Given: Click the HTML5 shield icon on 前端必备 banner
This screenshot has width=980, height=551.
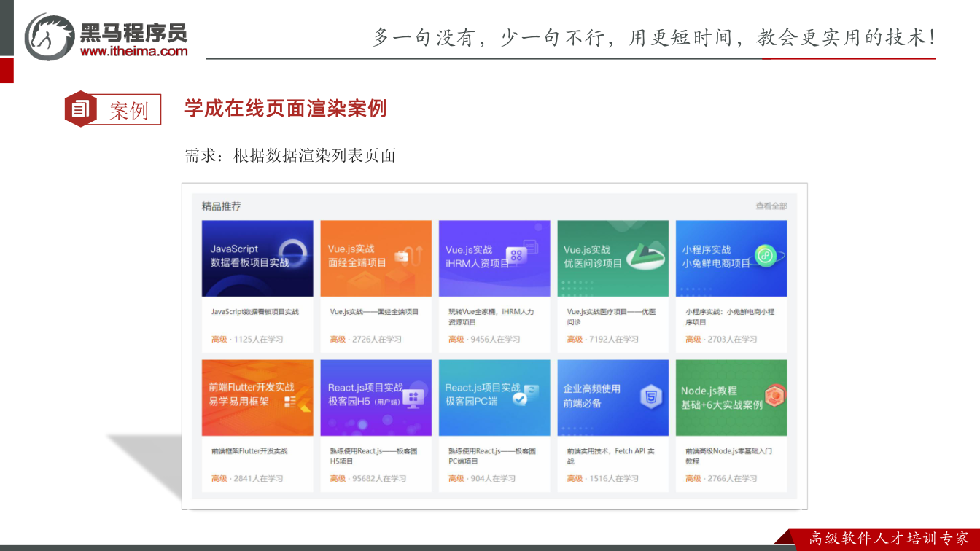Looking at the screenshot, I should [x=651, y=397].
